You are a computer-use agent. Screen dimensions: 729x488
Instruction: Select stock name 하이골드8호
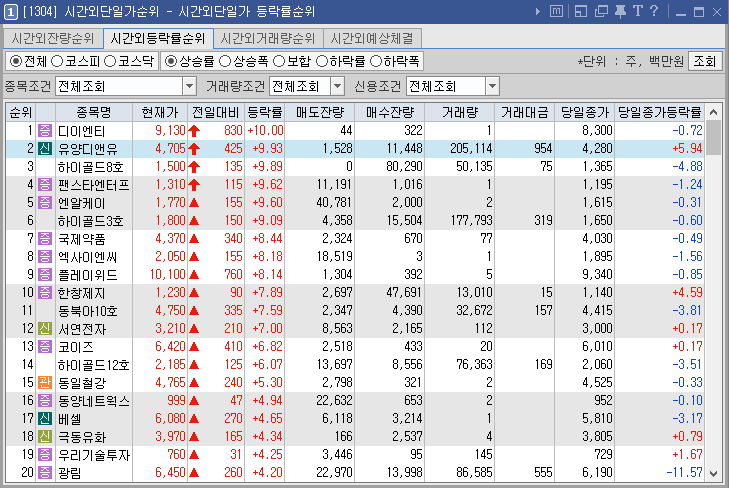pos(91,167)
